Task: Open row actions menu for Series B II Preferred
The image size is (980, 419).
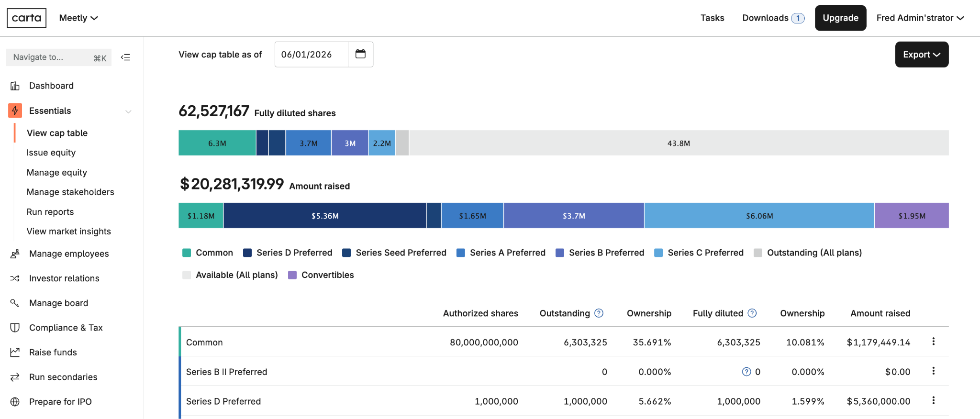Action: coord(933,371)
